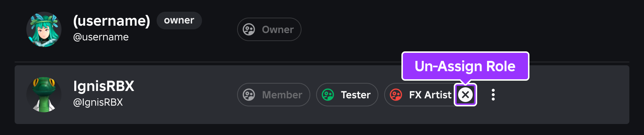Click the @username handle
Image resolution: width=644 pixels, height=135 pixels.
click(101, 37)
